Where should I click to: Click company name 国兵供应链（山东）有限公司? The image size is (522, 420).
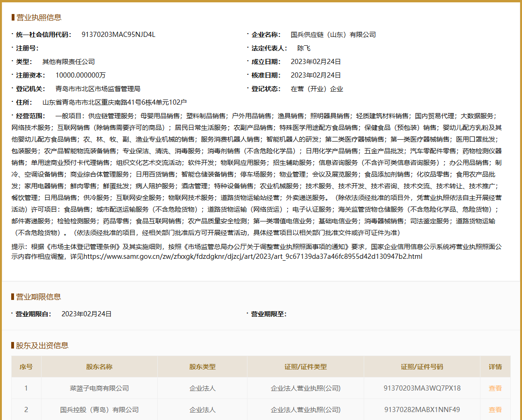[333, 35]
